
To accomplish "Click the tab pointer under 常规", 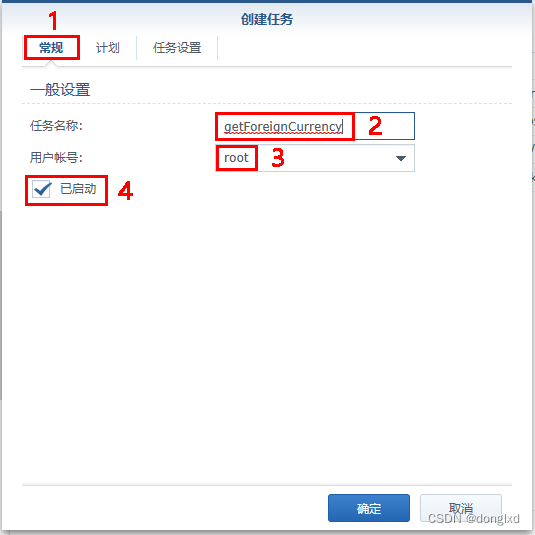I will click(51, 64).
